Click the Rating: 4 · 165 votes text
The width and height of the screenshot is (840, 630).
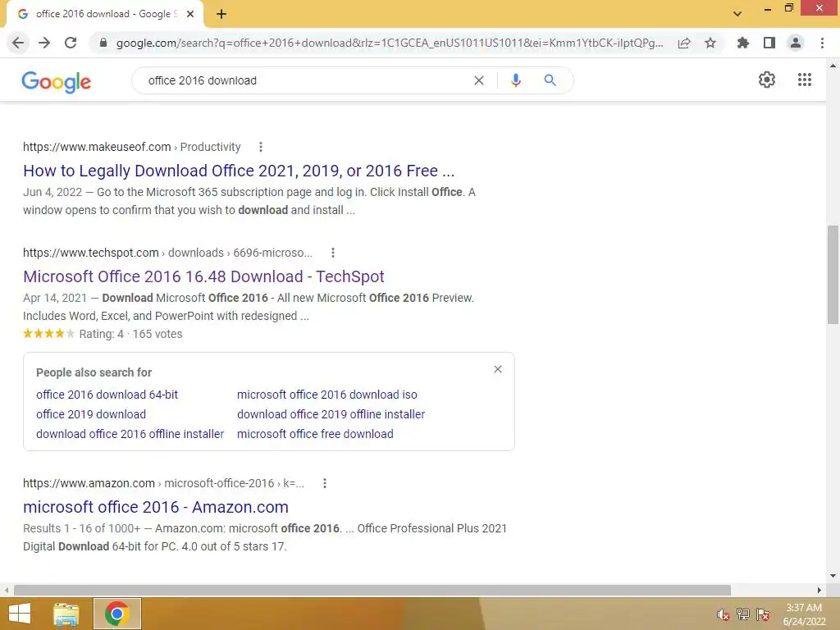tap(130, 335)
